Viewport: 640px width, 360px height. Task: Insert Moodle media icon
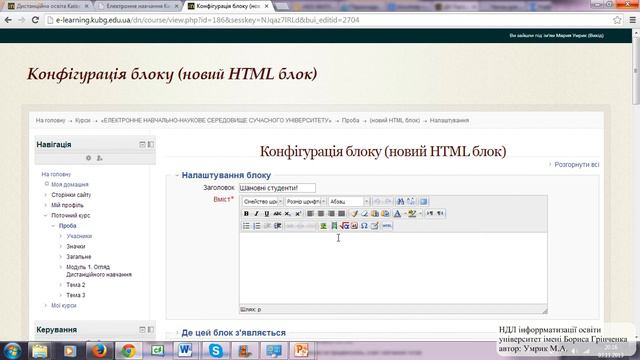334,226
